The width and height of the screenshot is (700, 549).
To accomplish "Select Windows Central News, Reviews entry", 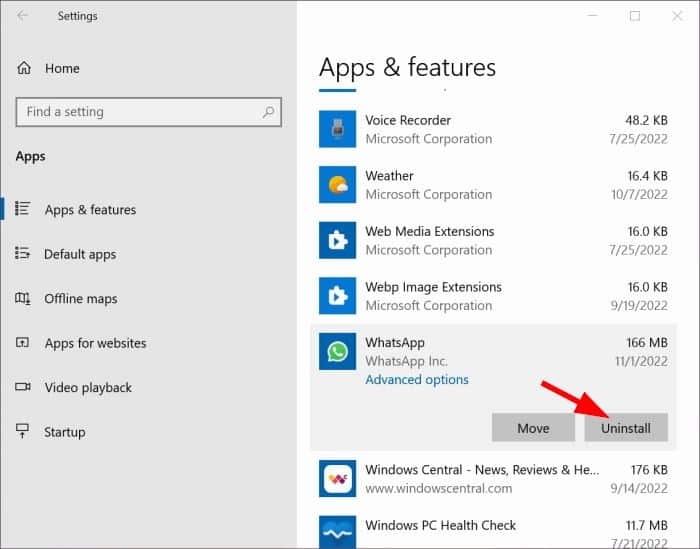I will (482, 470).
